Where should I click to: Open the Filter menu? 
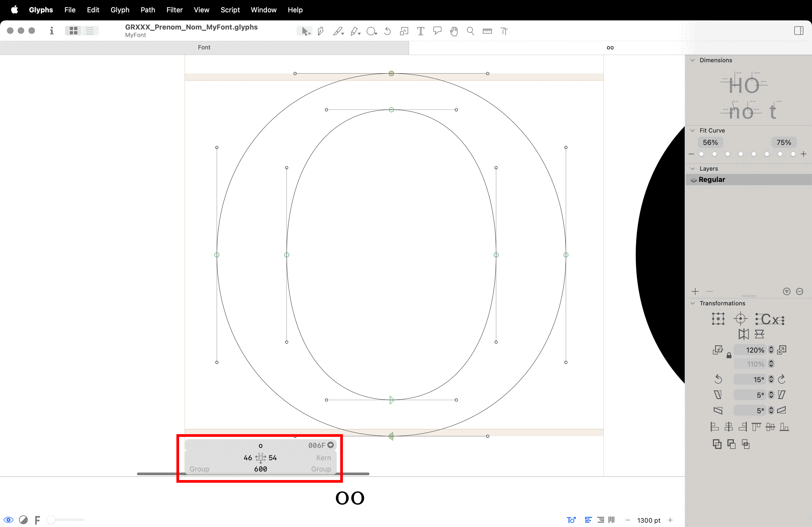pyautogui.click(x=174, y=10)
